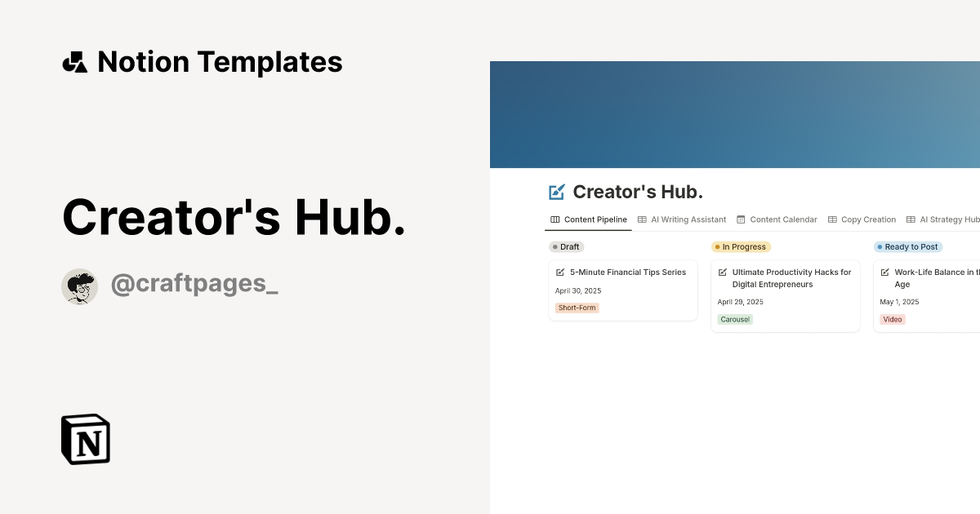980x514 pixels.
Task: Click the @craftpages_ avatar thumbnail
Action: click(x=79, y=286)
